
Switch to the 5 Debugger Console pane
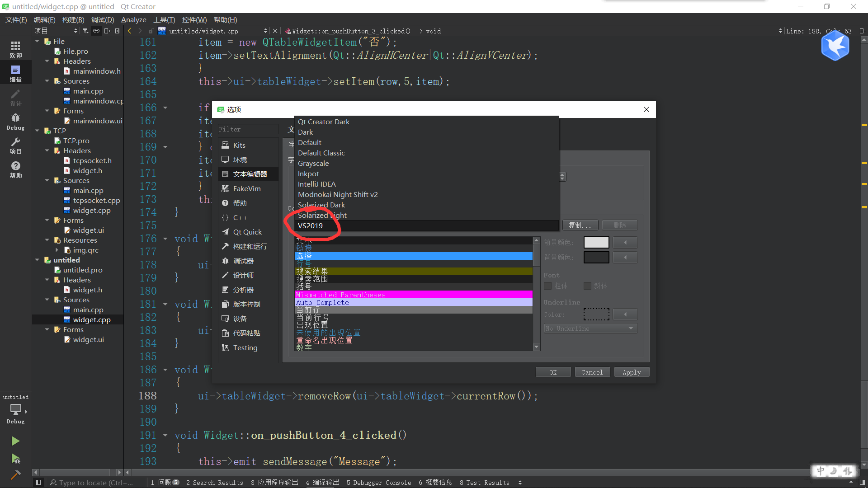[379, 483]
